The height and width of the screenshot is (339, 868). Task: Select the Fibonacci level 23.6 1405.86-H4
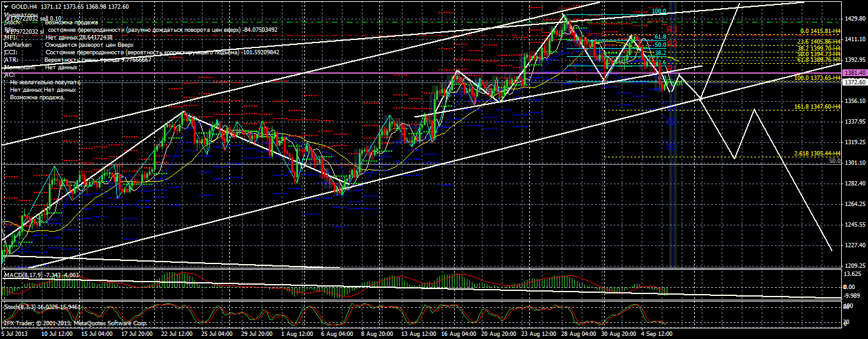pos(819,41)
